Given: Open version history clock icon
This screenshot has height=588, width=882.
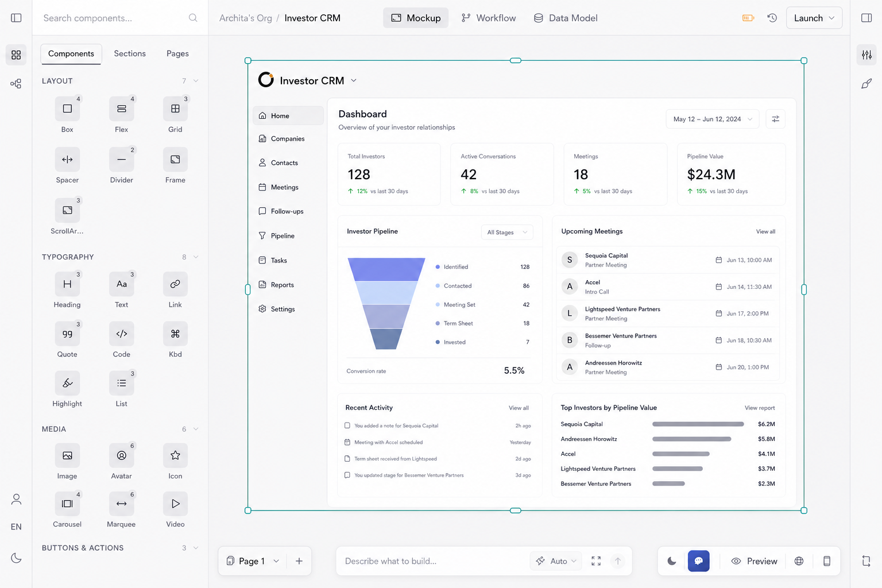Looking at the screenshot, I should 772,18.
